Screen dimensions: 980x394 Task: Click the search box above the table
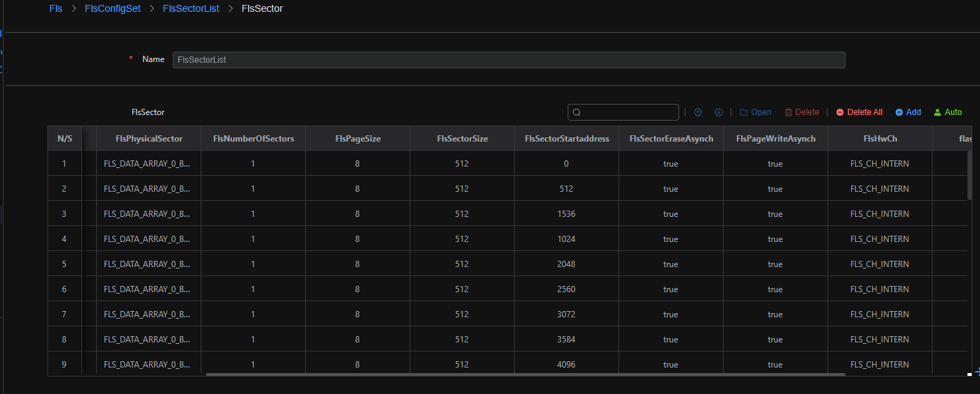(x=623, y=112)
